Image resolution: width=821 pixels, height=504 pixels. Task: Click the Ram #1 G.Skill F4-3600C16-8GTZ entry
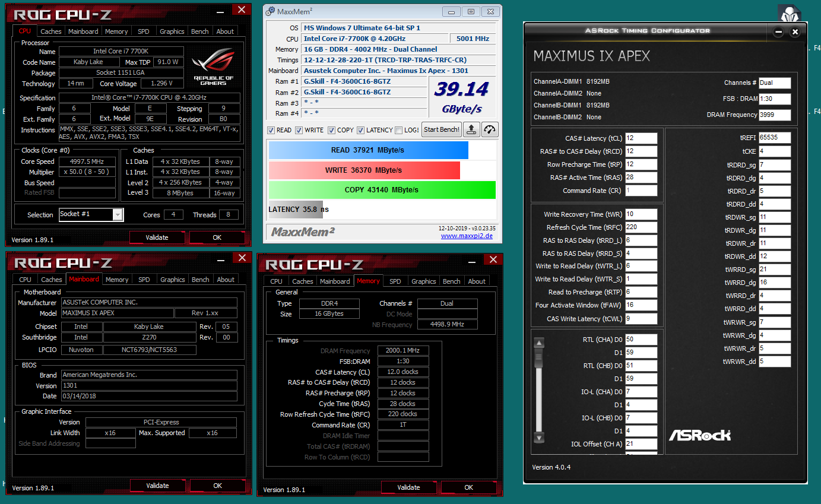[364, 81]
